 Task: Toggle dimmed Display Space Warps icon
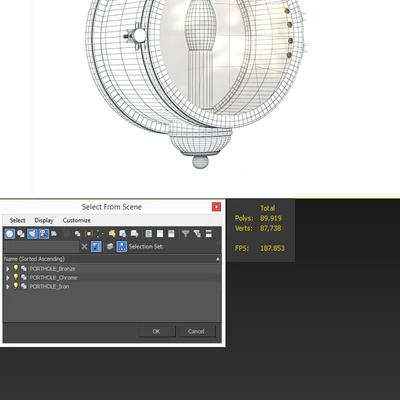coord(66,234)
